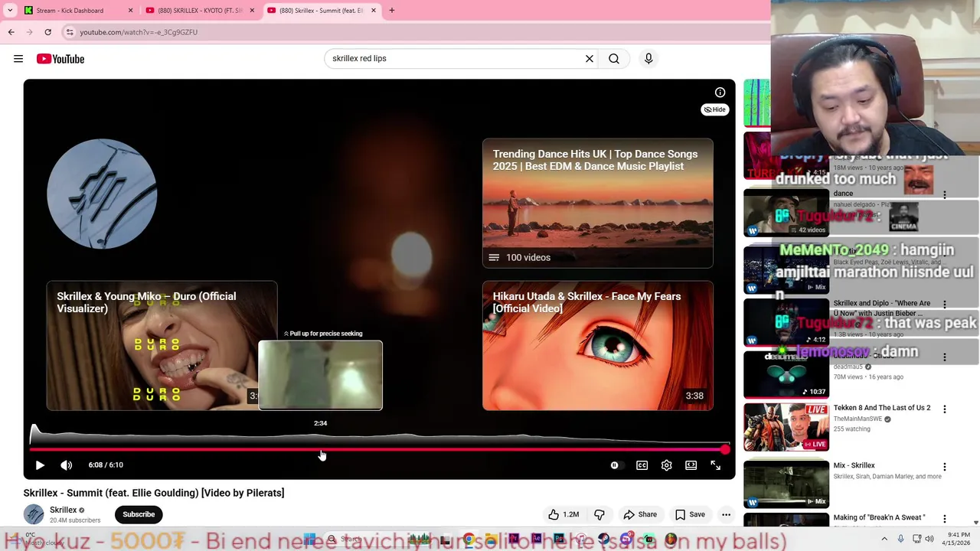The height and width of the screenshot is (551, 980).
Task: Like the video with thumbs up
Action: point(563,514)
